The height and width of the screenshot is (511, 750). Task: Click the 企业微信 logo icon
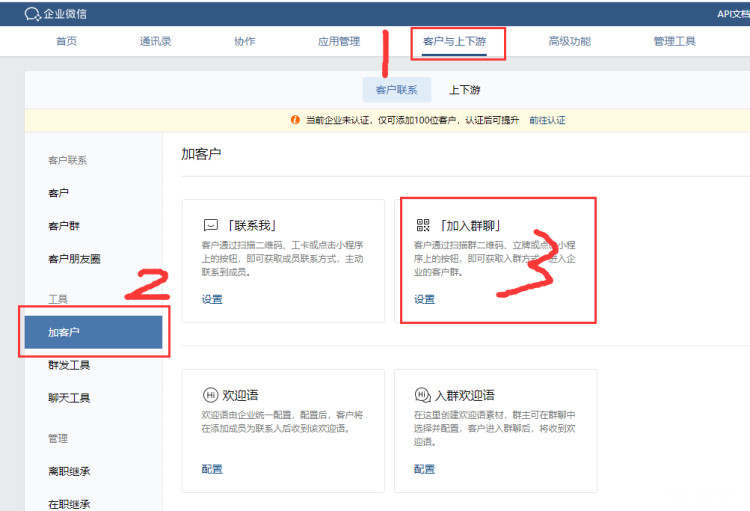(32, 13)
